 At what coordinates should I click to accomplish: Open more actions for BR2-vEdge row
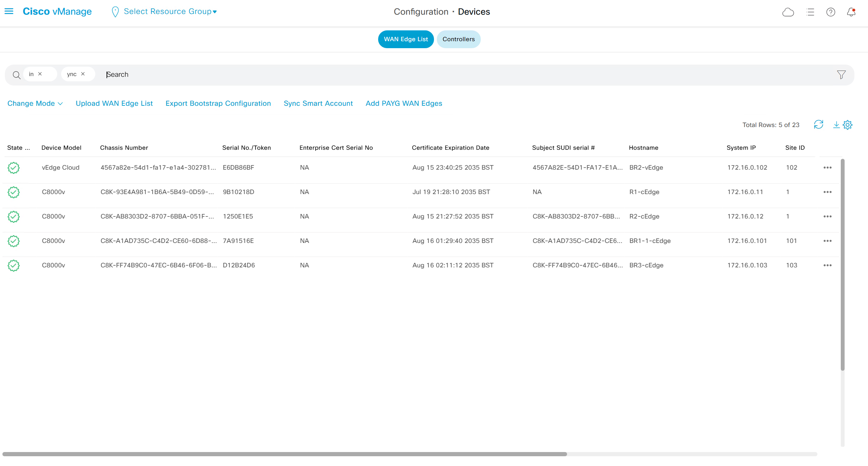[827, 168]
